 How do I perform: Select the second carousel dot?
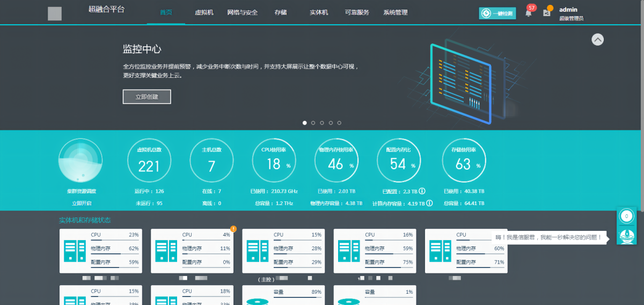click(x=313, y=123)
